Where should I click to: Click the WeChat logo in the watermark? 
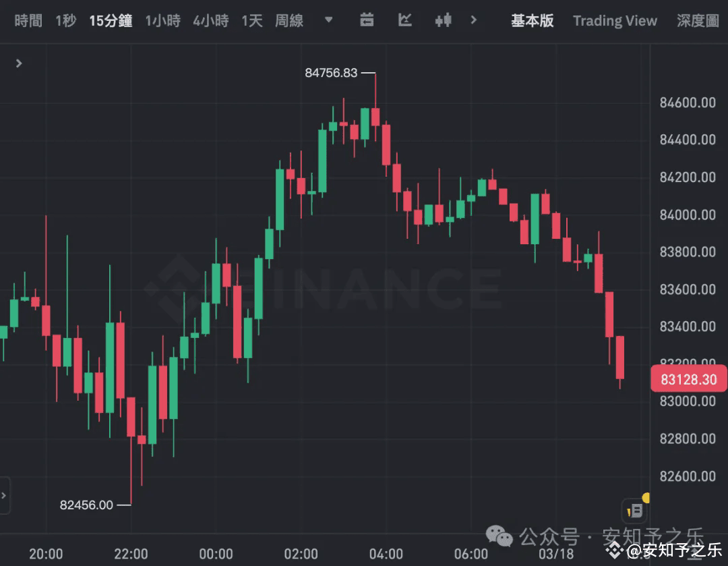tap(499, 536)
